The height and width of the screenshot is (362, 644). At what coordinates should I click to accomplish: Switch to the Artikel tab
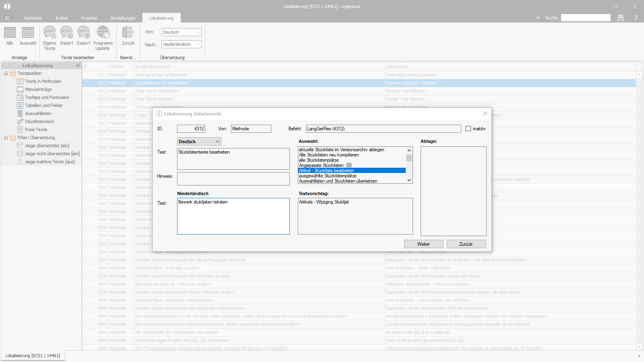(61, 18)
